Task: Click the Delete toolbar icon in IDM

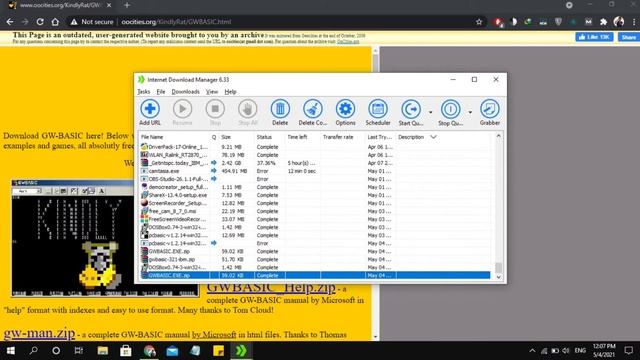Action: click(x=280, y=112)
